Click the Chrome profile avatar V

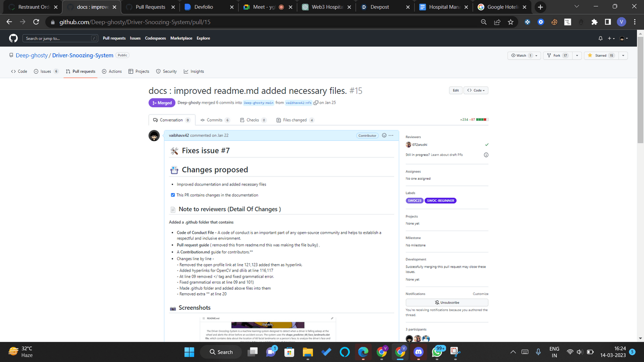tap(621, 22)
